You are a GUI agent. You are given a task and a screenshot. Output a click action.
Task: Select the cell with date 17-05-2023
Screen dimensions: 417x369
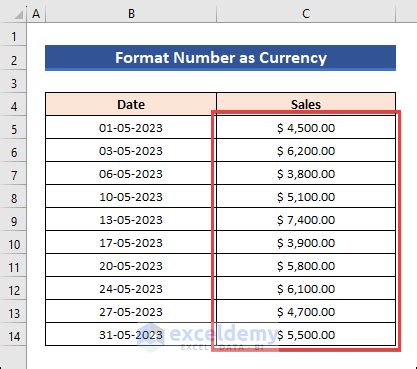(x=131, y=243)
